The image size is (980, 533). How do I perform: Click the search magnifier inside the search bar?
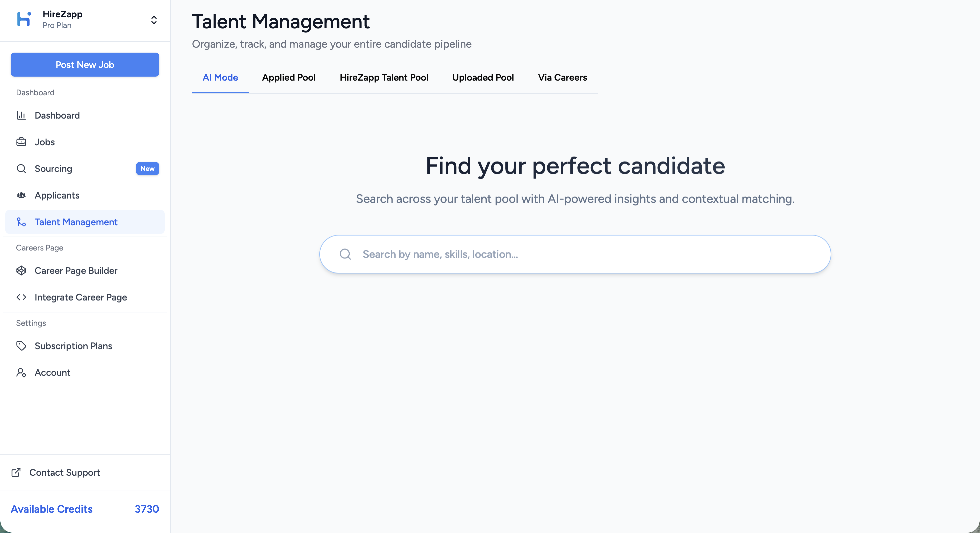[345, 254]
